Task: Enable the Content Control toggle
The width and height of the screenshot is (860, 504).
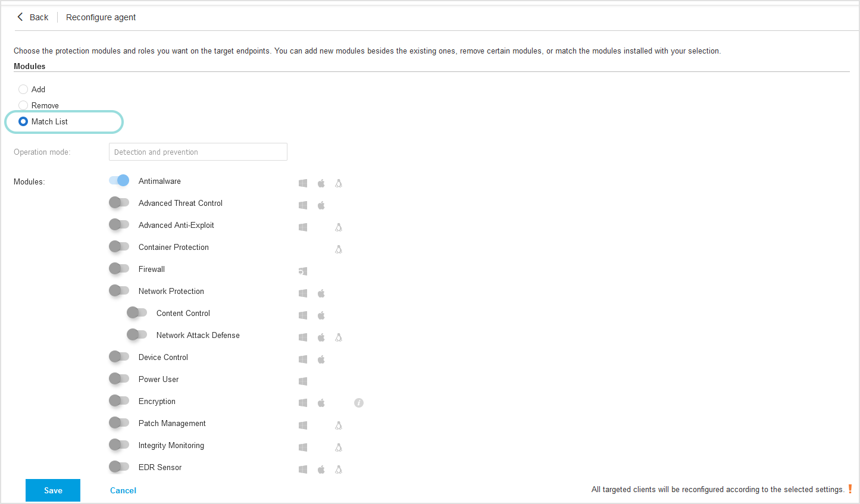Action: point(137,312)
